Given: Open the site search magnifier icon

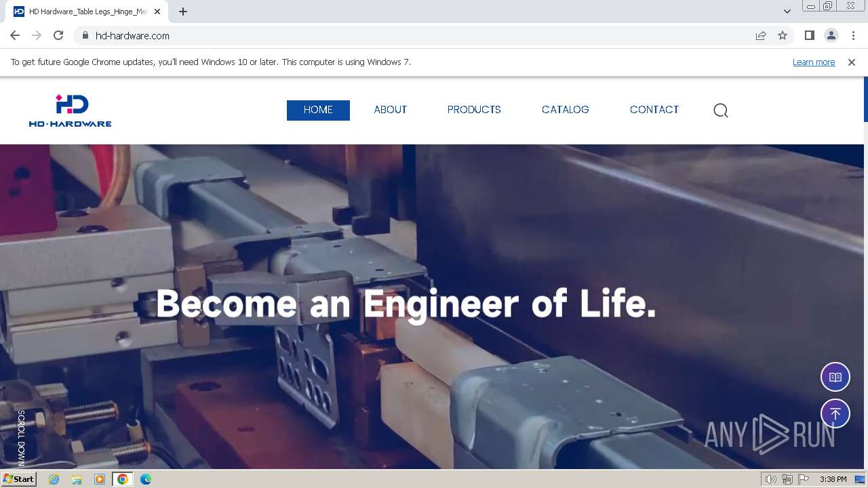Looking at the screenshot, I should tap(721, 110).
